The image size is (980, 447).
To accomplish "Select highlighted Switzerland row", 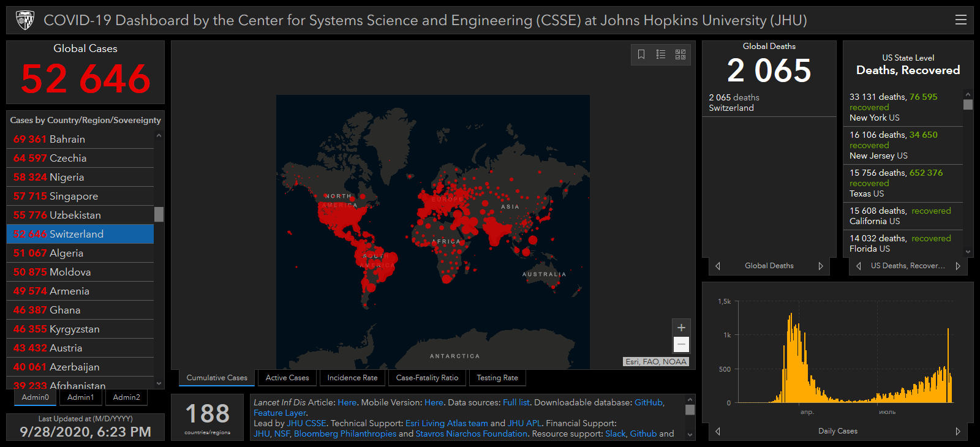I will (80, 234).
